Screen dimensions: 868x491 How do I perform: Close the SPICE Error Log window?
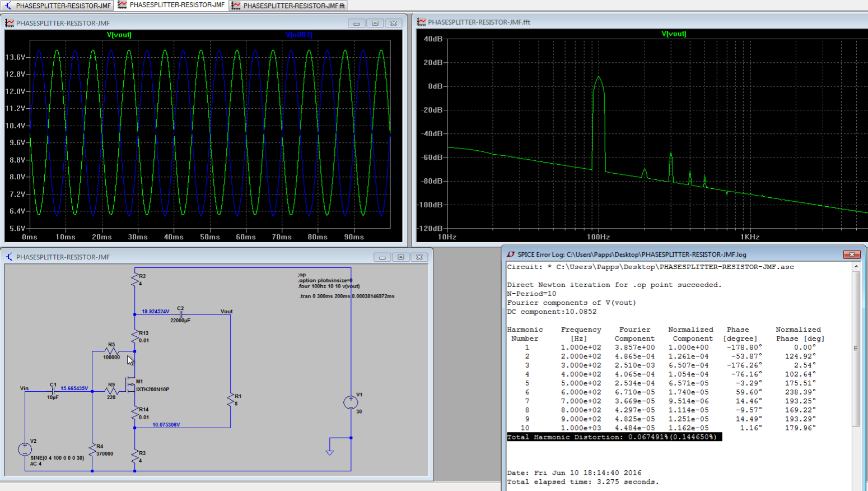852,254
